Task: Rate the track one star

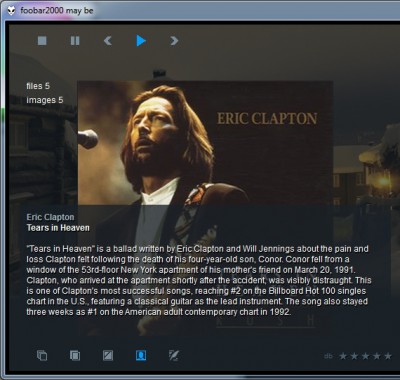Action: click(343, 356)
